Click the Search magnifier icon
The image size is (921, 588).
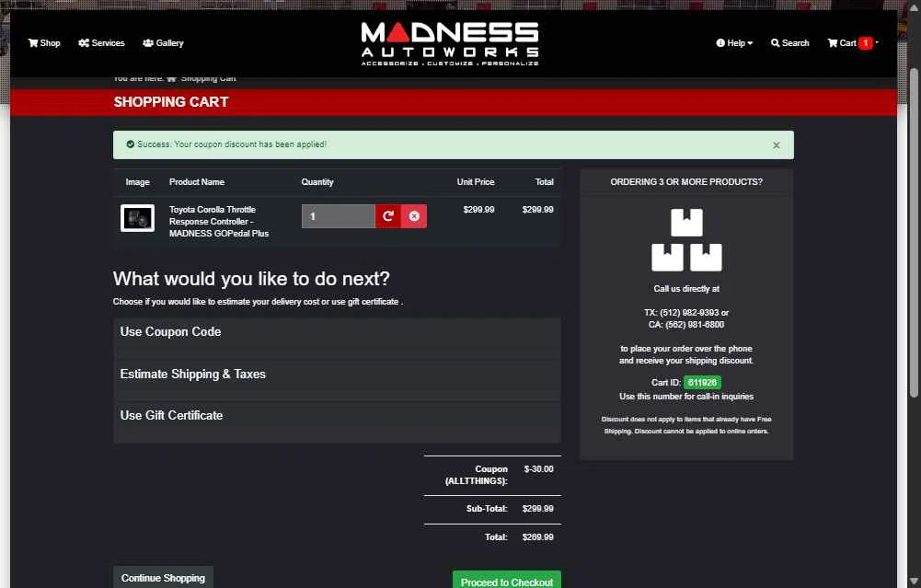click(x=776, y=43)
